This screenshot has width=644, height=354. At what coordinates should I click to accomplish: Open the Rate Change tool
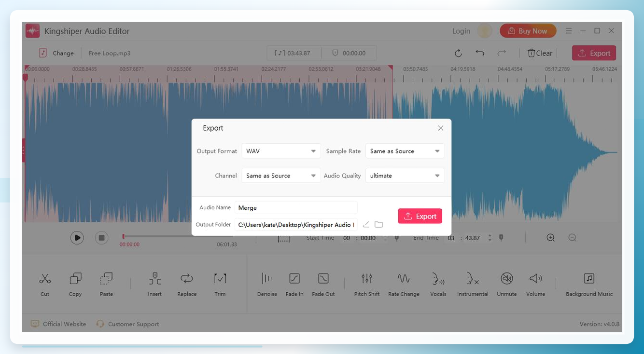coord(404,284)
